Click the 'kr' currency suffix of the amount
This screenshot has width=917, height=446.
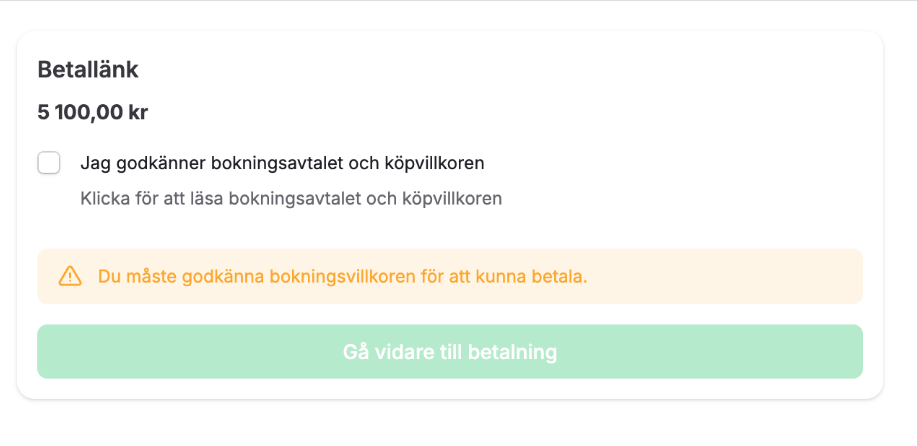point(138,112)
